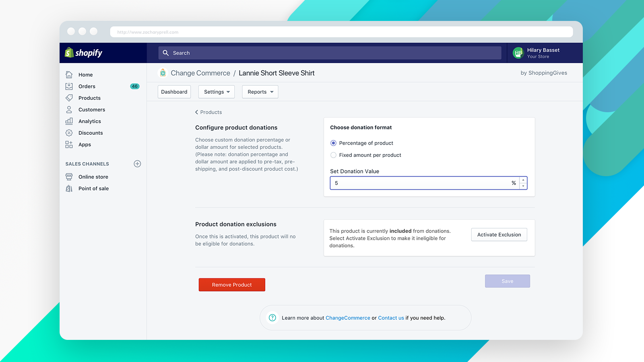Click the Save button

[x=508, y=281]
